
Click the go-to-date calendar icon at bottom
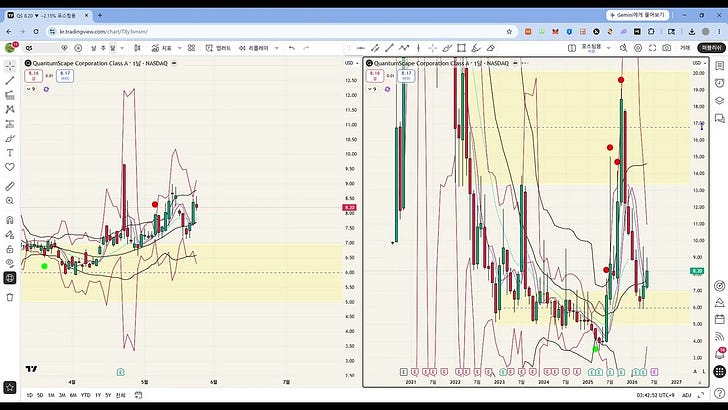[x=138, y=395]
